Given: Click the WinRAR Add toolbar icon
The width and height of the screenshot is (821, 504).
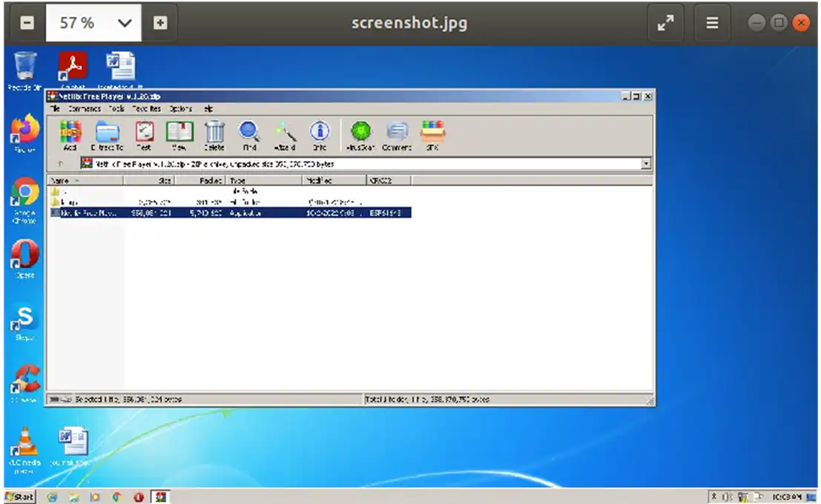Looking at the screenshot, I should click(70, 136).
